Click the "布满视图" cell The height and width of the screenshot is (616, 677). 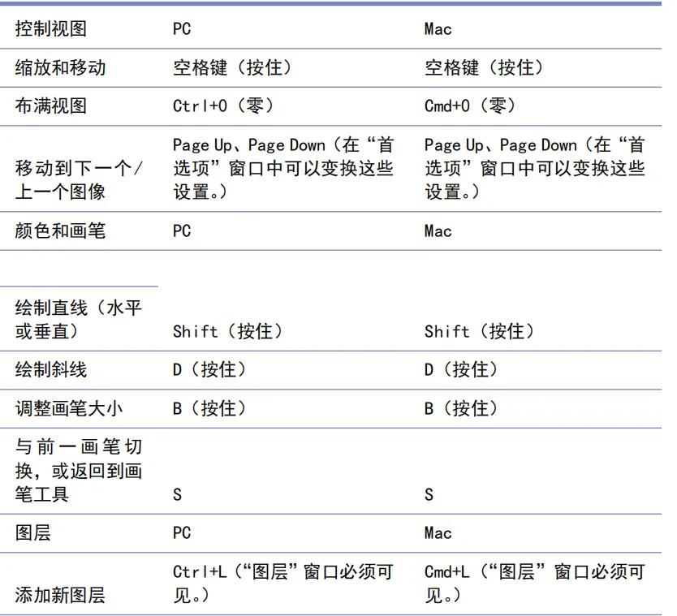51,106
